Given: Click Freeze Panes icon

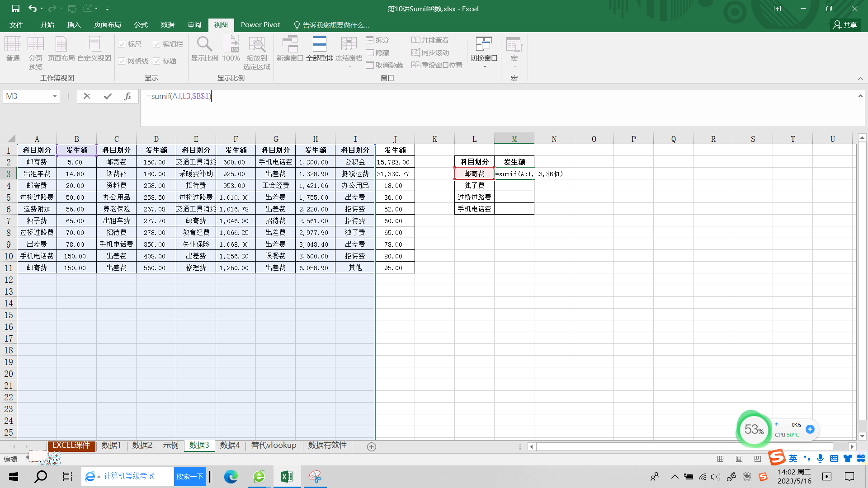Looking at the screenshot, I should [x=349, y=44].
